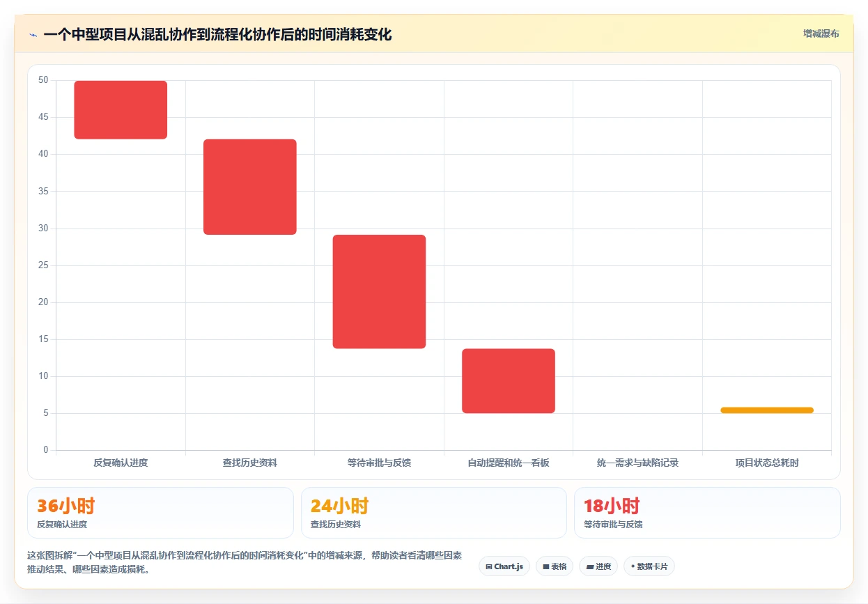The width and height of the screenshot is (868, 604).
Task: Click the red bar for 自动提醒和统一看板
Action: 509,381
